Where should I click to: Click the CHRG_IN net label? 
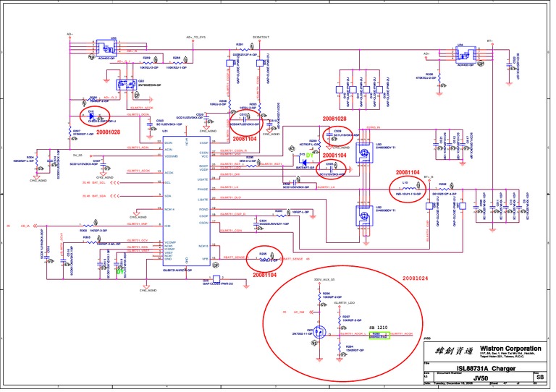(373, 127)
